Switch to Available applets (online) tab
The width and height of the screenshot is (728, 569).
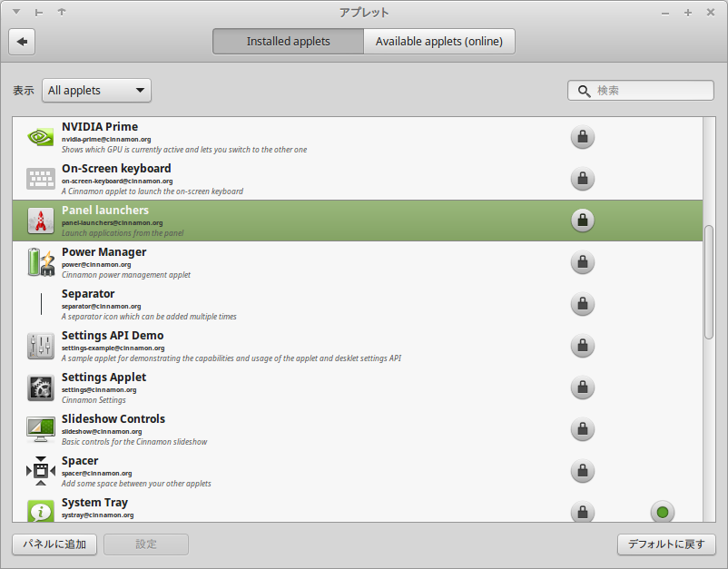click(x=439, y=42)
